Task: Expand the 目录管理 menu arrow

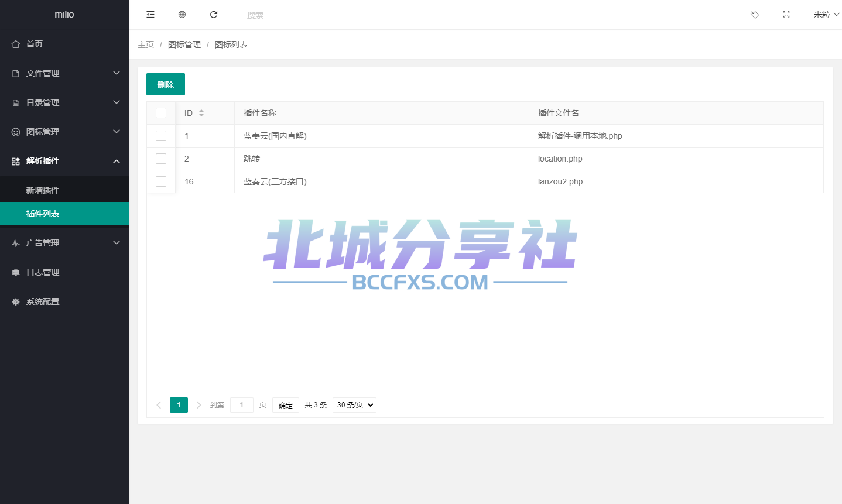Action: click(117, 102)
